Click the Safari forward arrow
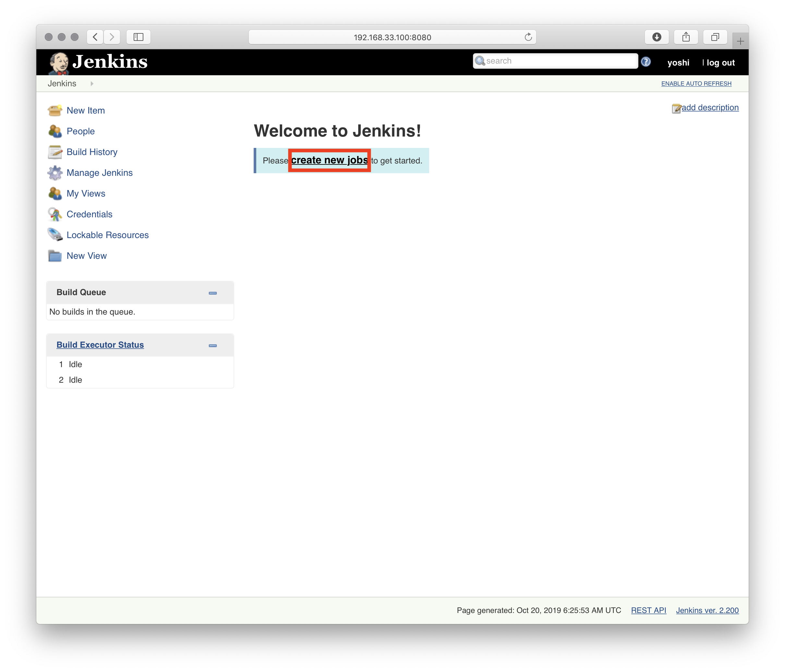 112,37
